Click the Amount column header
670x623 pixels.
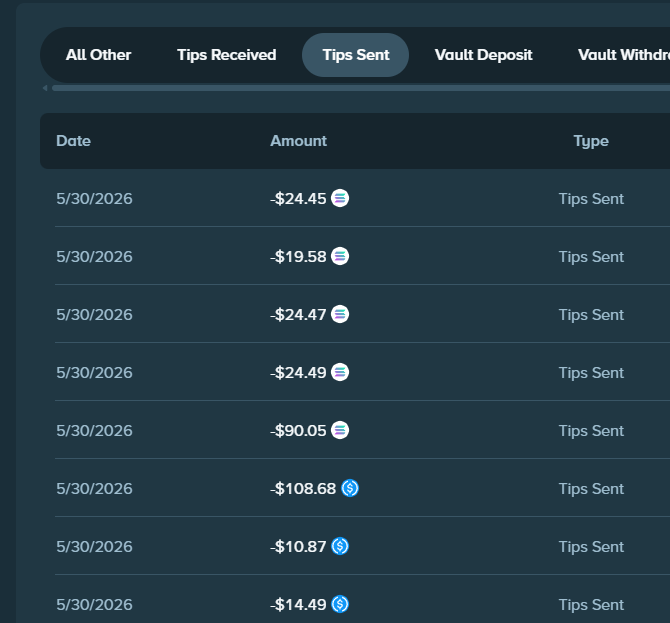[x=298, y=141]
